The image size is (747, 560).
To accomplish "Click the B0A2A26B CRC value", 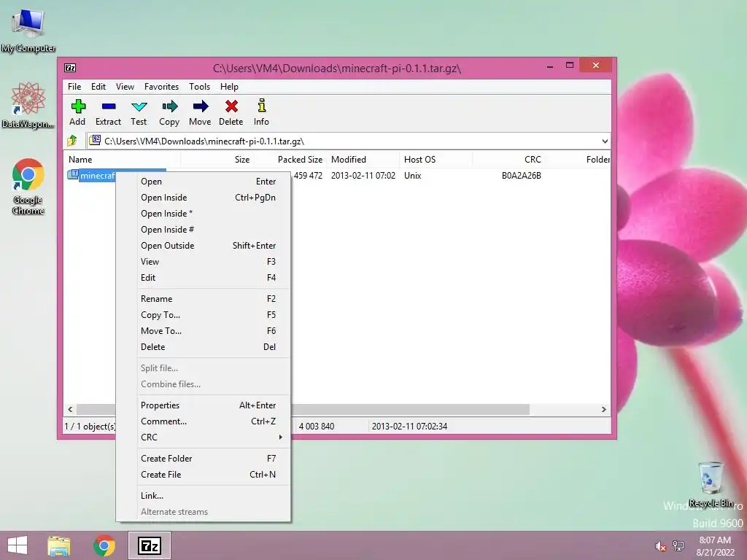I will (x=521, y=176).
